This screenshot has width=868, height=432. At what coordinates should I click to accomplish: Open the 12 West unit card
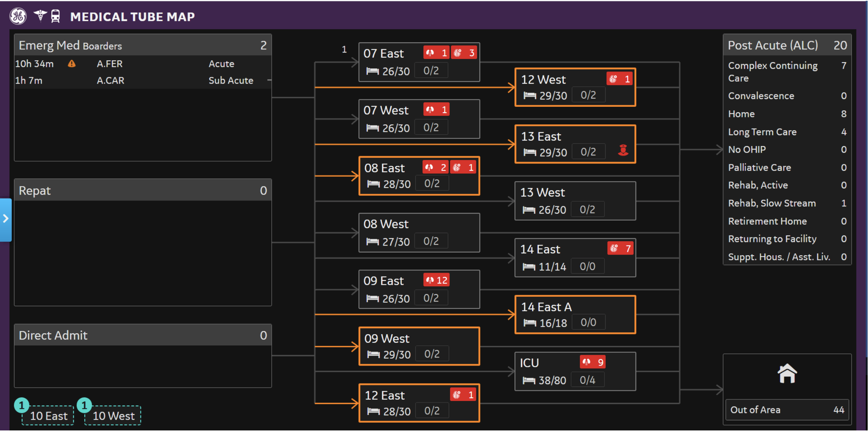(575, 87)
